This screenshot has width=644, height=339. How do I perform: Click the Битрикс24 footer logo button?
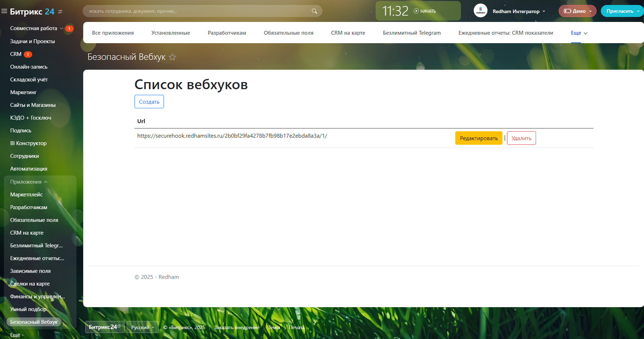(105, 327)
